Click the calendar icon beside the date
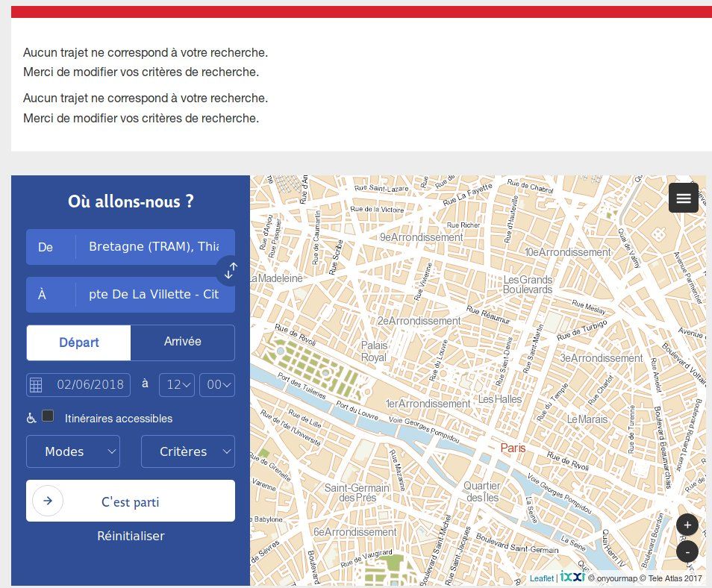 coord(36,385)
